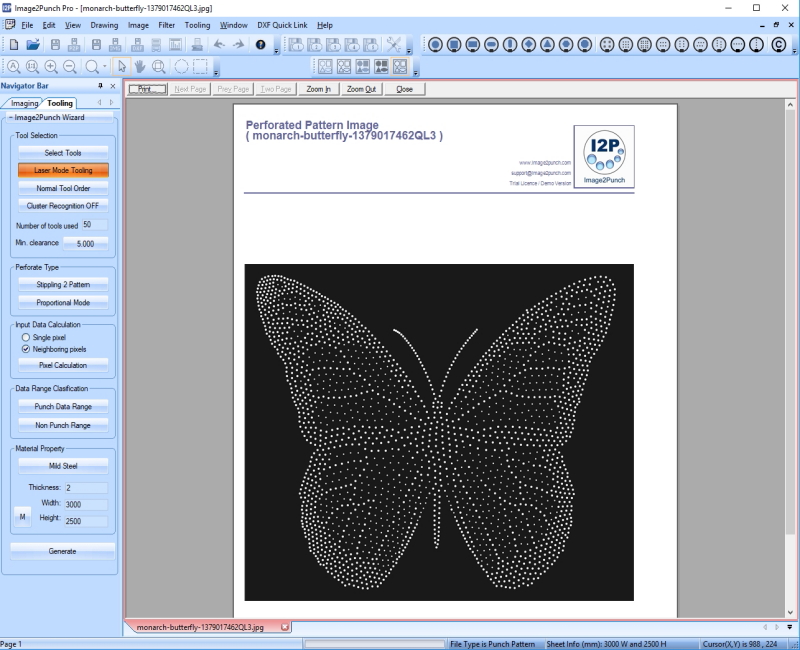This screenshot has height=650, width=800.
Task: Open the wrench and screwdriver settings icon
Action: pyautogui.click(x=393, y=45)
